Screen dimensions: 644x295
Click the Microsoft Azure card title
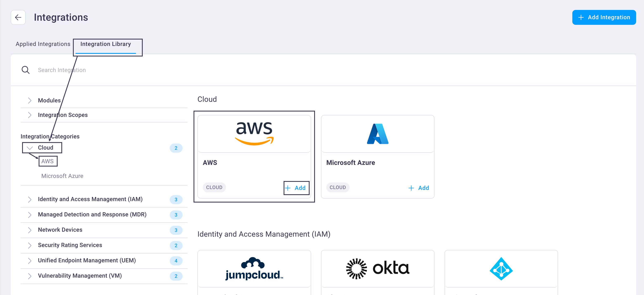[351, 163]
